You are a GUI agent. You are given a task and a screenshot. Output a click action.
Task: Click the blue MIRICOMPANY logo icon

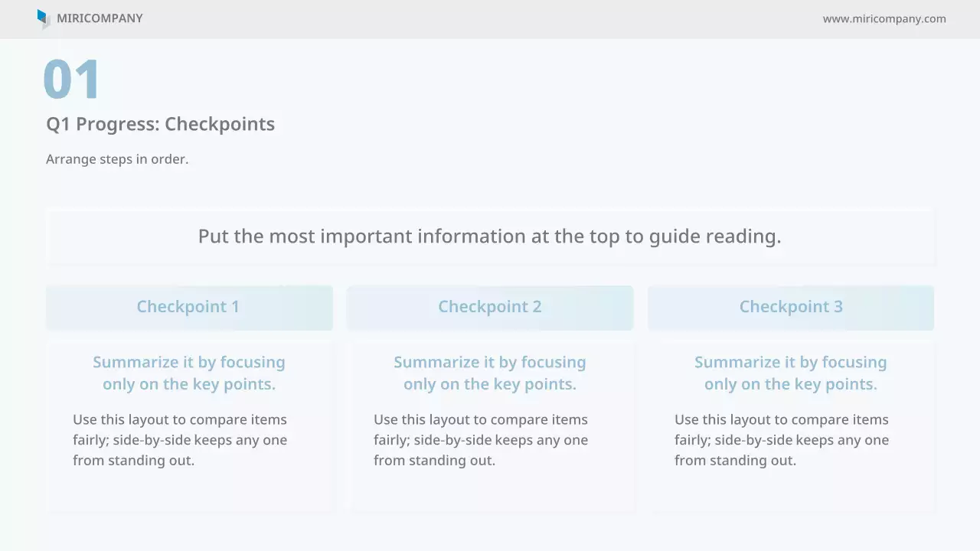pyautogui.click(x=43, y=18)
